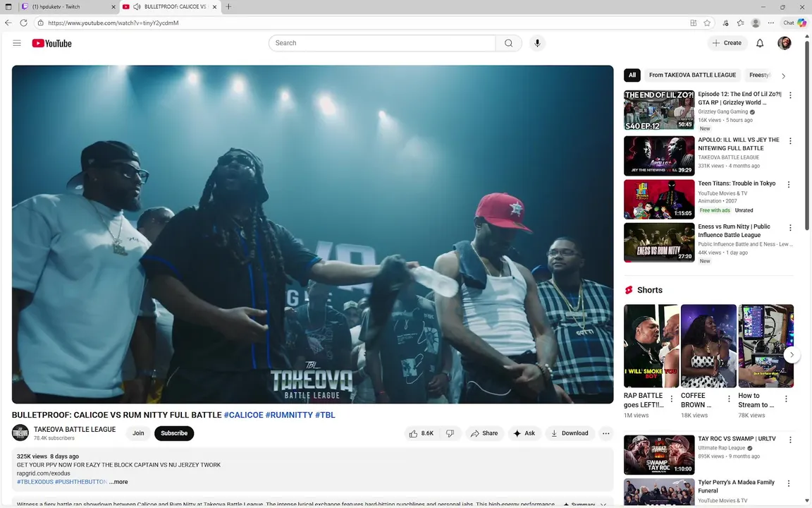Open options for Tay Roc vs Swamp video

coord(790,440)
